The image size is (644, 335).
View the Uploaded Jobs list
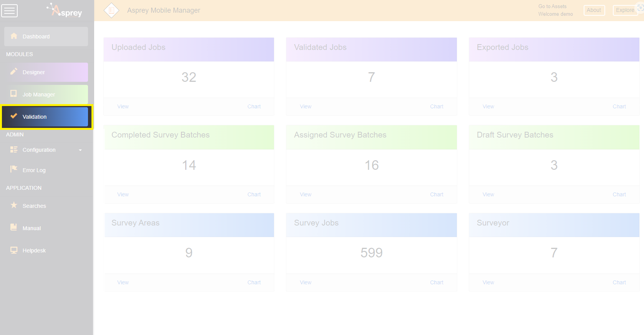[x=123, y=106]
